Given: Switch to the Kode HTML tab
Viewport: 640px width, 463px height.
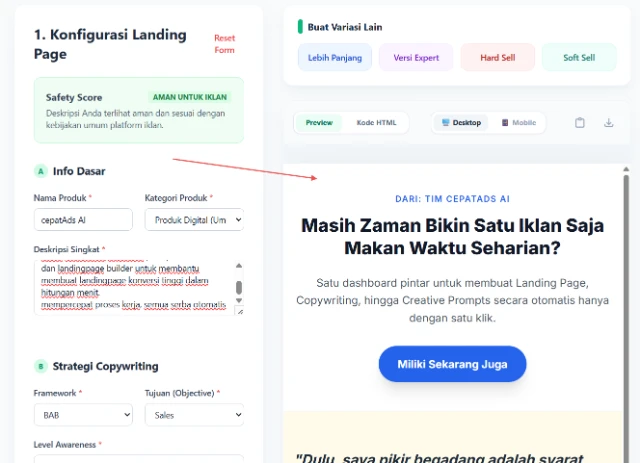Looking at the screenshot, I should coord(376,122).
